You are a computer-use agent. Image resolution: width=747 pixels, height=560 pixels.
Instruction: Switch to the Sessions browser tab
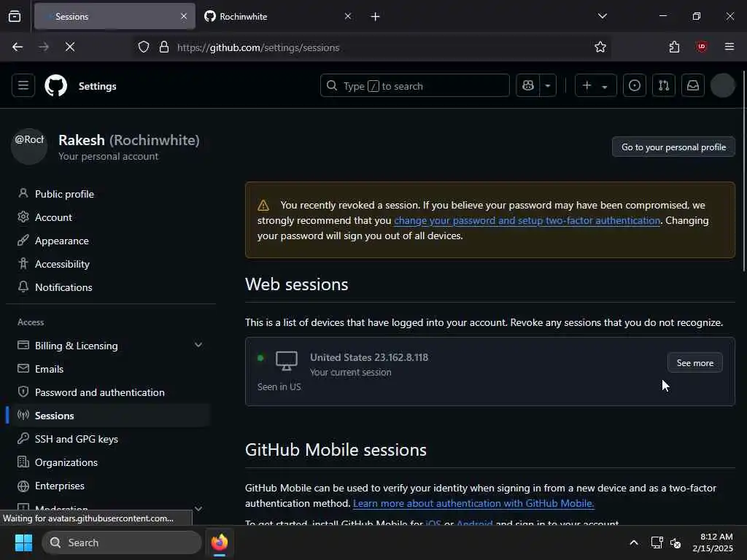[x=115, y=16]
